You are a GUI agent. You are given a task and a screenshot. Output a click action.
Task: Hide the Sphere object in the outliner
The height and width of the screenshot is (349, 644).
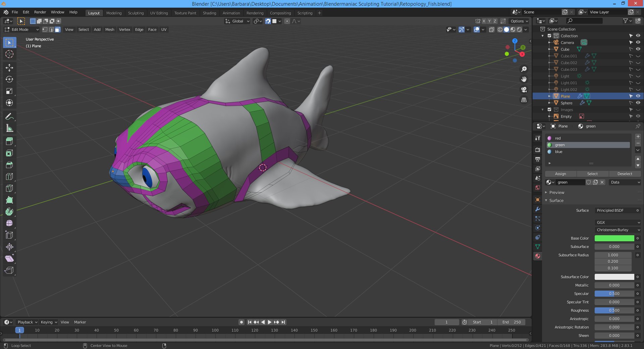coord(638,103)
